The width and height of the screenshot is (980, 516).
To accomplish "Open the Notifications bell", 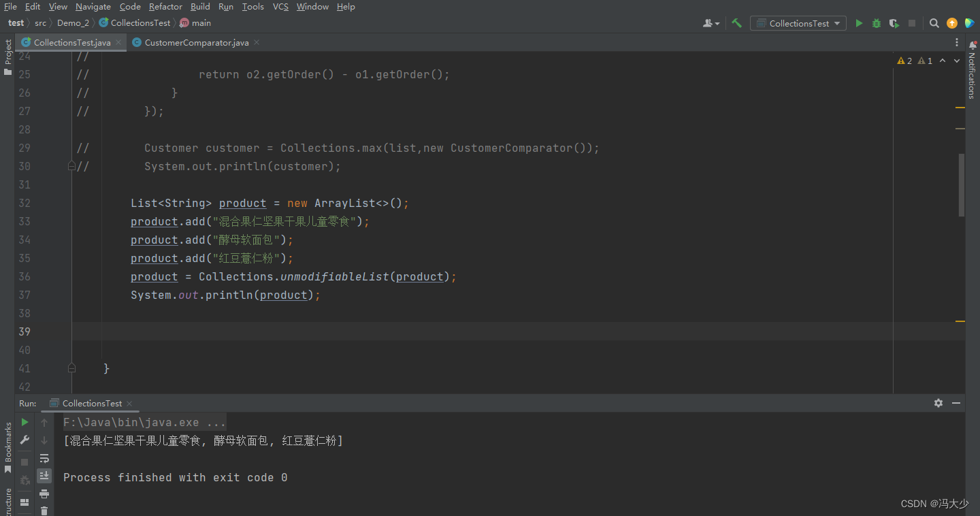I will point(973,45).
